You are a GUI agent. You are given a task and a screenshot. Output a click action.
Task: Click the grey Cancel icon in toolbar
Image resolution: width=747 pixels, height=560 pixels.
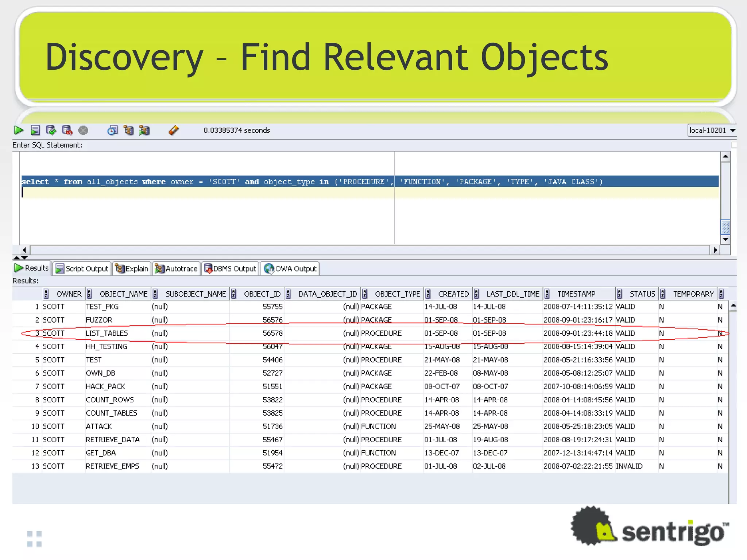point(83,130)
